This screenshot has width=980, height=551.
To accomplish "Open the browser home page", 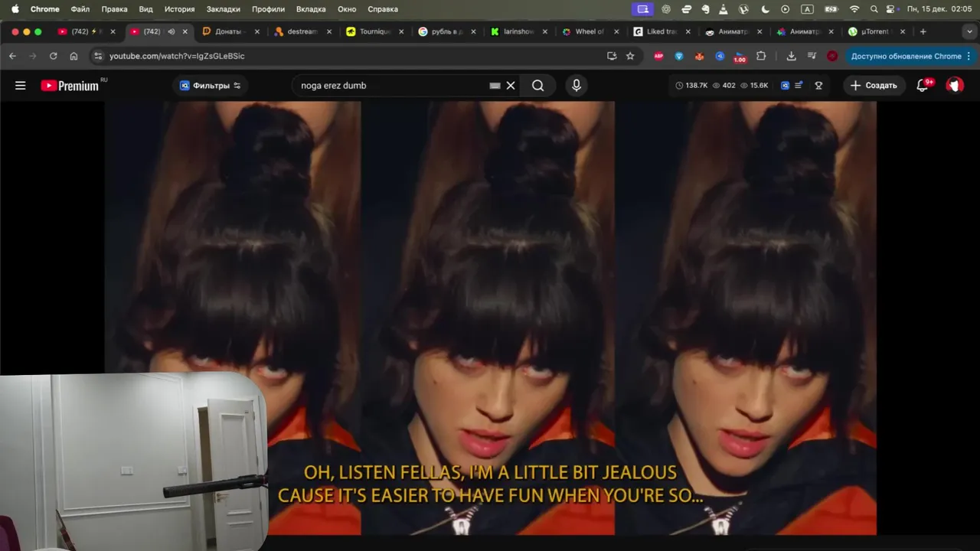I will coord(73,56).
